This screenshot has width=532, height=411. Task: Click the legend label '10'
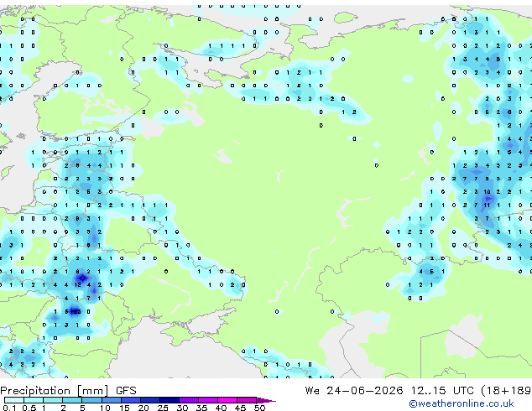pos(105,408)
